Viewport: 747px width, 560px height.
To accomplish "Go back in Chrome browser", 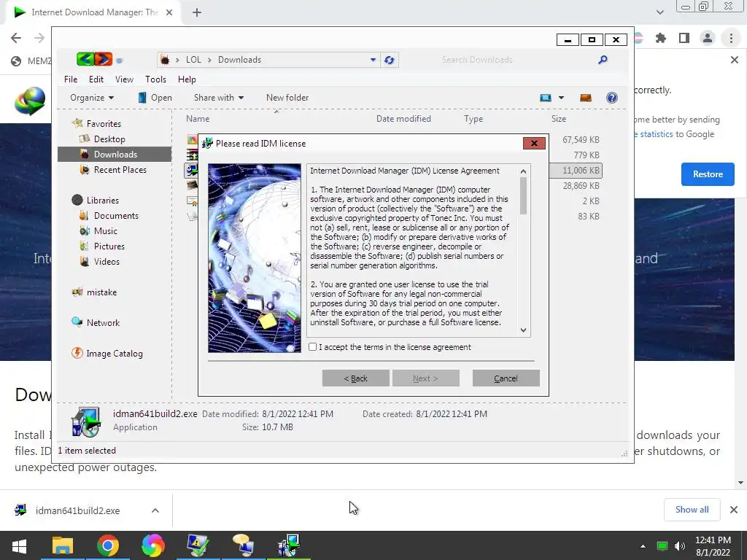I will pos(16,38).
